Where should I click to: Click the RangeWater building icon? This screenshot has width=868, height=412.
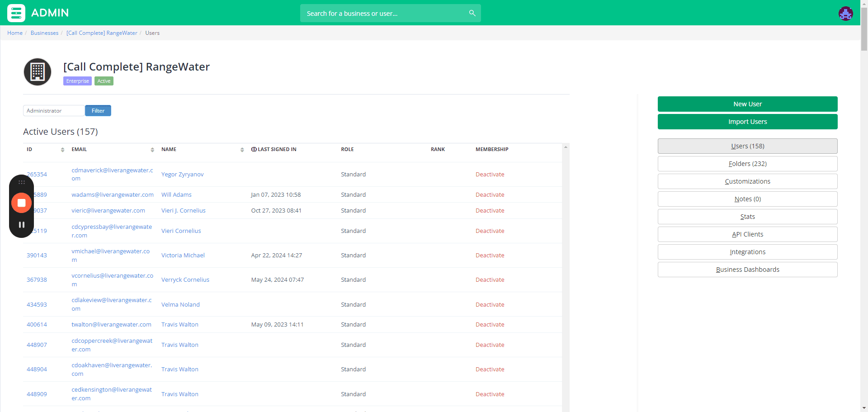pos(38,72)
